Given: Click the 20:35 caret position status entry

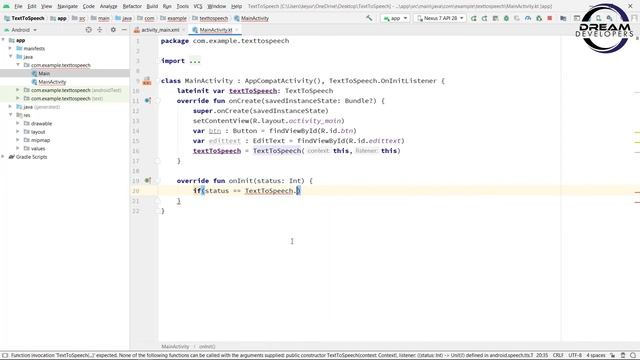Looking at the screenshot, I should 542,355.
